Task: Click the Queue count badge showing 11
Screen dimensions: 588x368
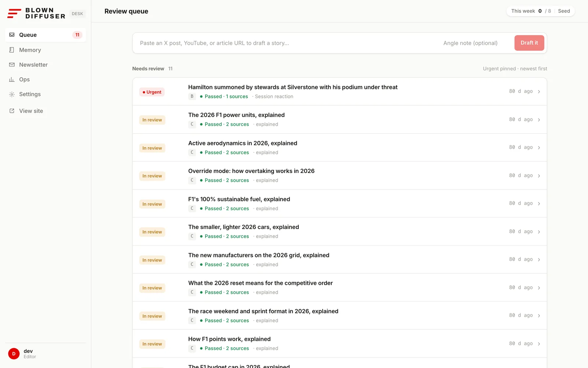Action: 77,35
